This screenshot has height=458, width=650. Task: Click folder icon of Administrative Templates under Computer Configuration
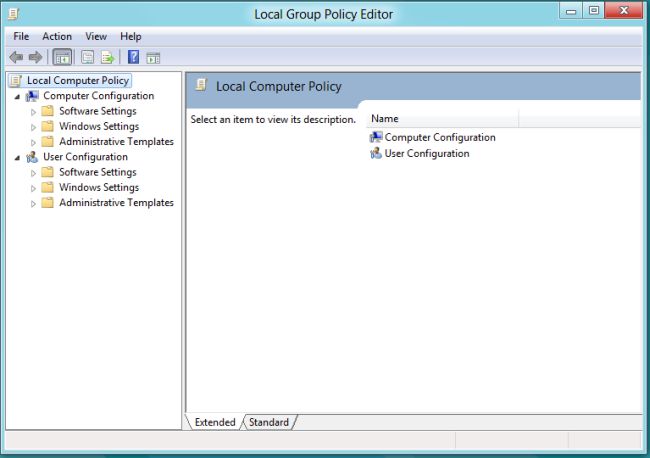pos(48,142)
